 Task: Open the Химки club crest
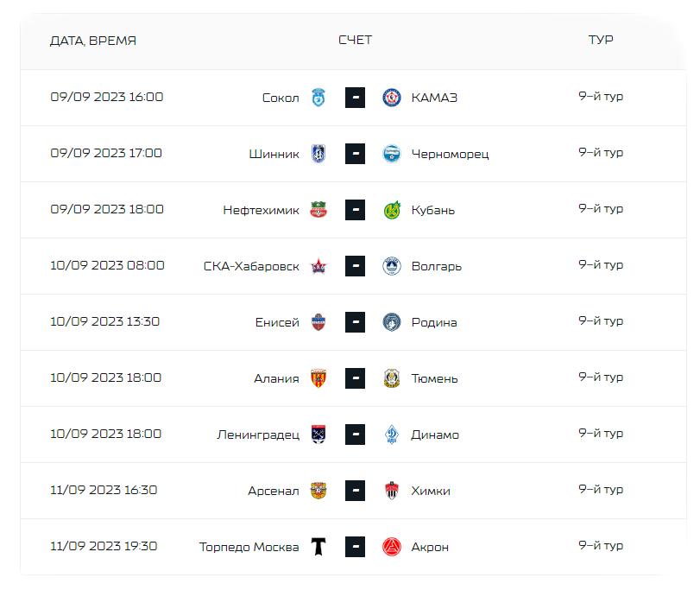pyautogui.click(x=392, y=491)
